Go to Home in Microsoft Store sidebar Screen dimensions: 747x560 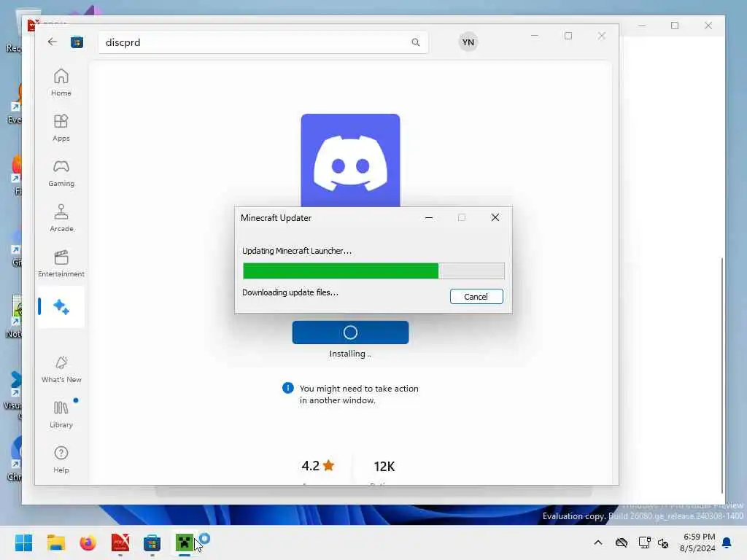tap(61, 82)
